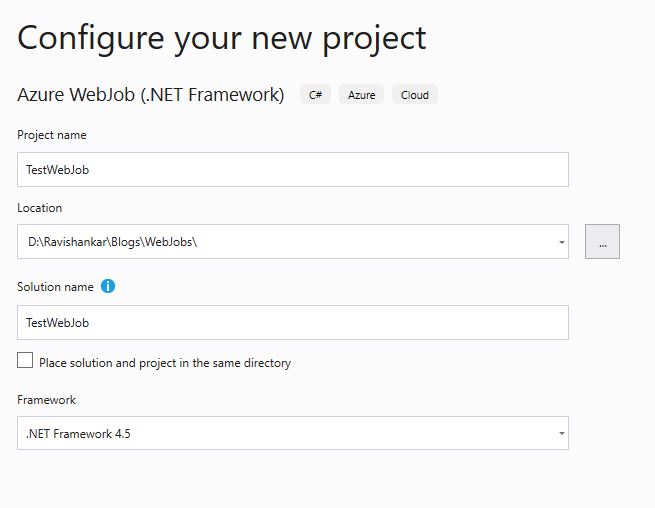This screenshot has height=508, width=655.
Task: Click the .NET Framework 4.5 combo box
Action: pyautogui.click(x=293, y=433)
